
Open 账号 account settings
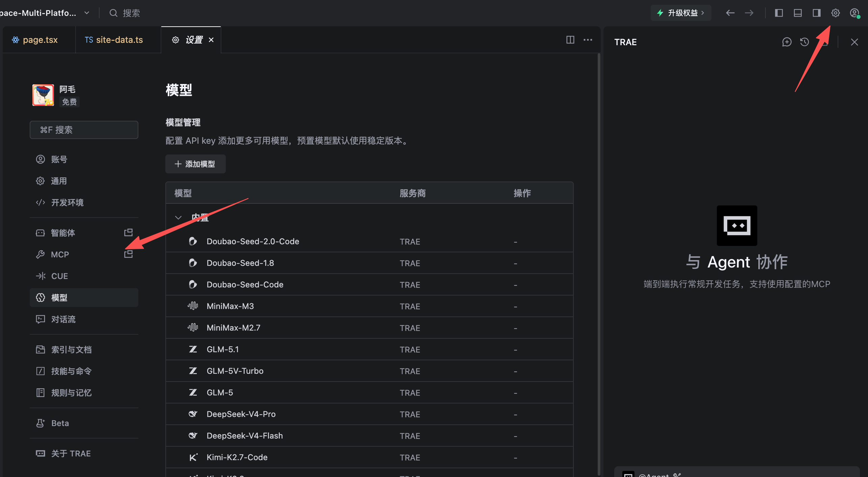tap(84, 159)
